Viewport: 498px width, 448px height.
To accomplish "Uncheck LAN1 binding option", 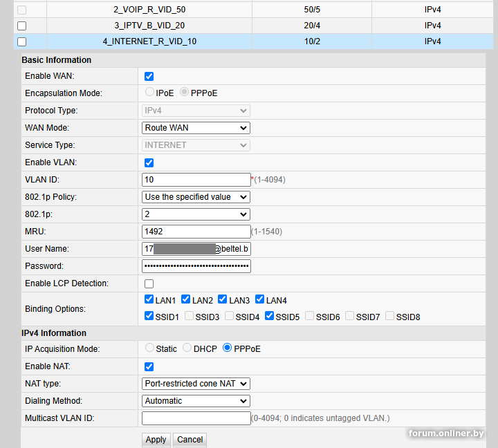I will pyautogui.click(x=149, y=300).
